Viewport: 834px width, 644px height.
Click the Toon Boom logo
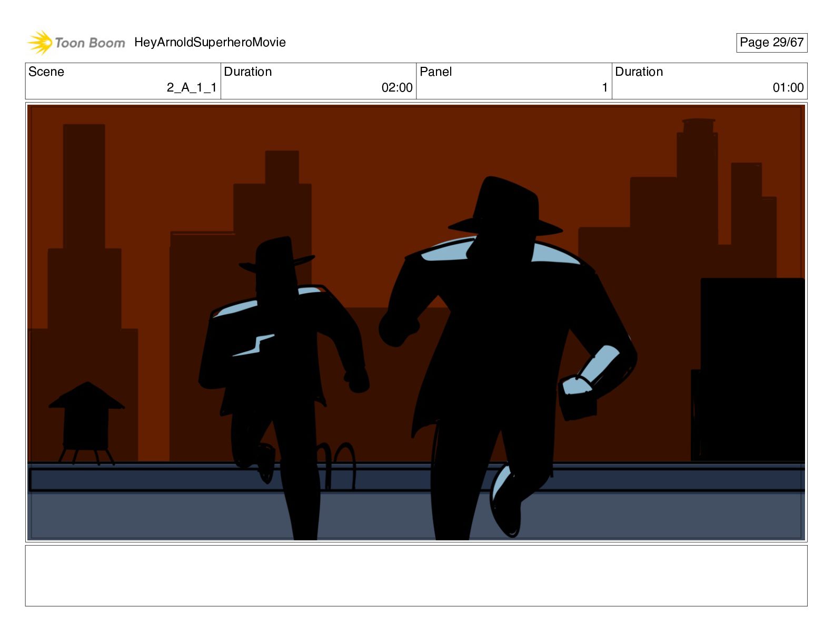click(76, 43)
